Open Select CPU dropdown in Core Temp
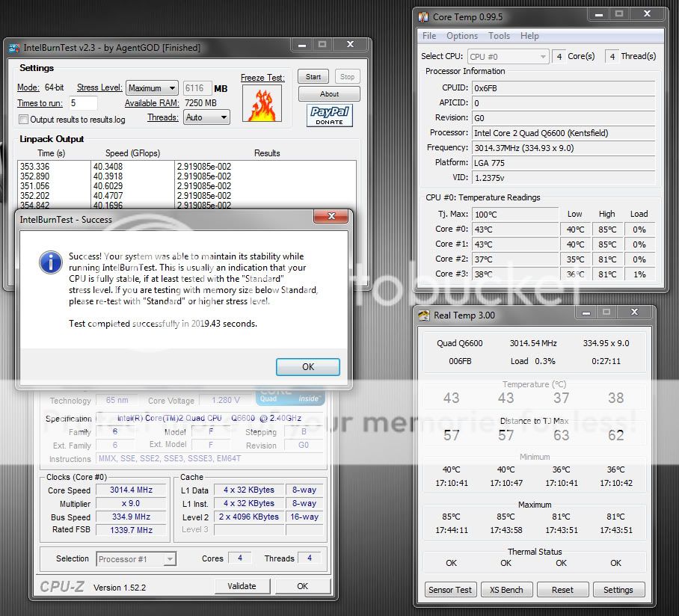Screen dimensions: 679x616 [508, 57]
